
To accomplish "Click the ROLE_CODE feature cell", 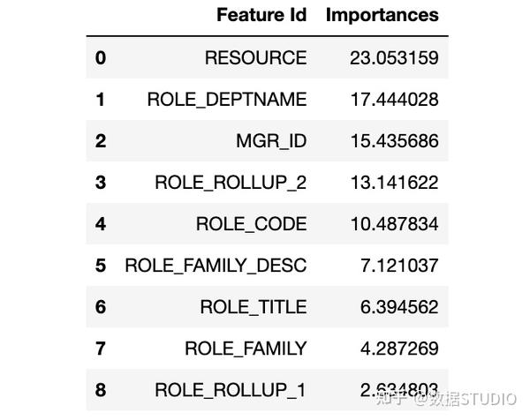I will (251, 224).
